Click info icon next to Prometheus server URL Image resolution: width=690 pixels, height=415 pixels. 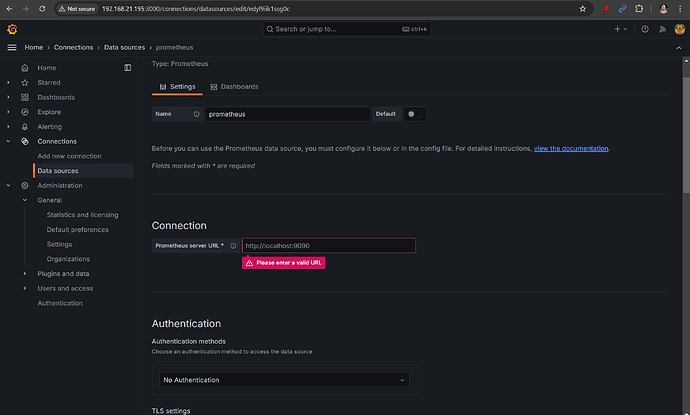233,245
